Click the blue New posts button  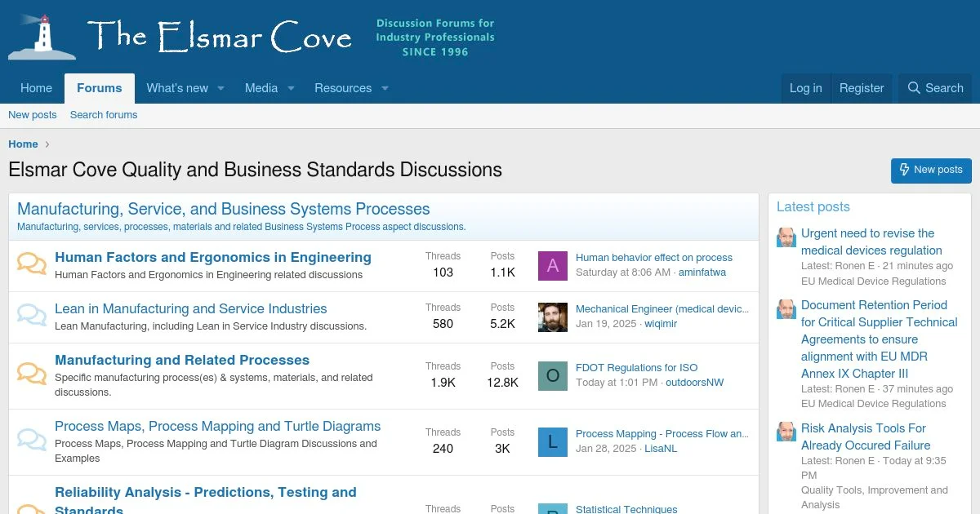[x=931, y=171]
